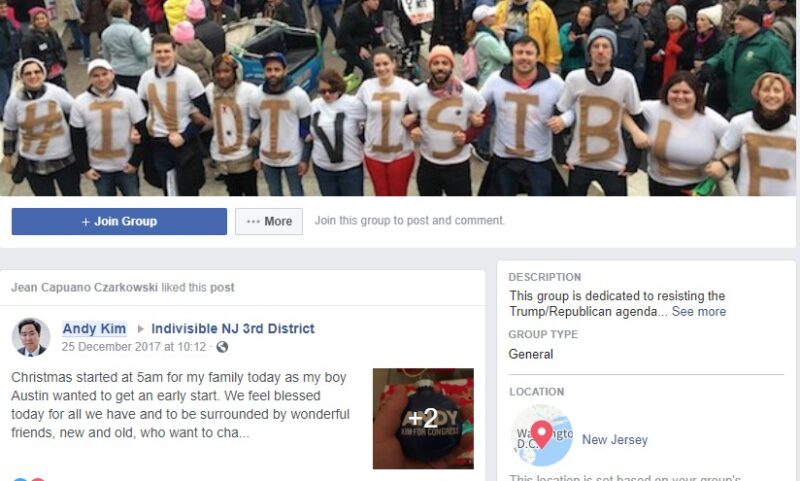Click the liked this post header text
Viewport: 800px width, 481px height.
tap(198, 287)
